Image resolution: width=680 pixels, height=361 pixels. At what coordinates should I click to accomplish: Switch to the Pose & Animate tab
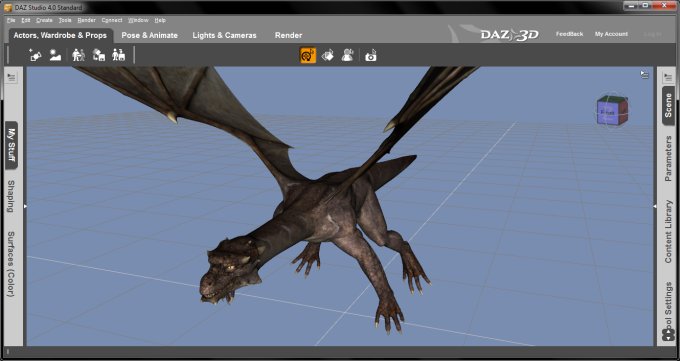[x=150, y=36]
